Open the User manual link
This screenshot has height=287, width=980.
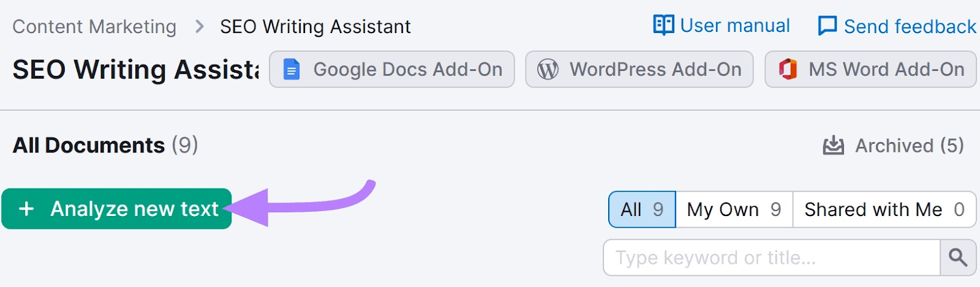[734, 26]
